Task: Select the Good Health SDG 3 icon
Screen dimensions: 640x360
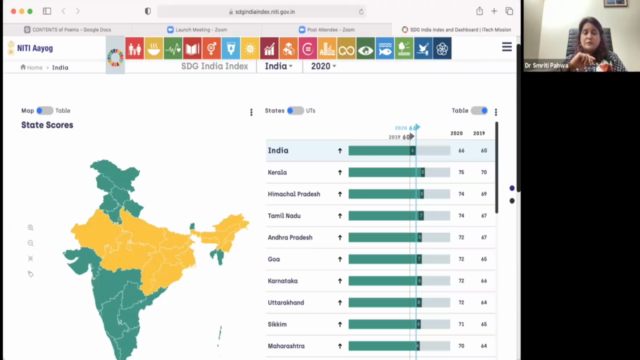Action: (x=173, y=49)
